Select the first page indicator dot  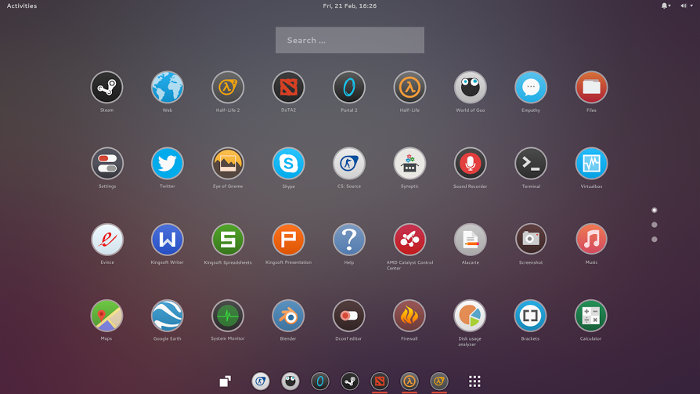[x=654, y=210]
